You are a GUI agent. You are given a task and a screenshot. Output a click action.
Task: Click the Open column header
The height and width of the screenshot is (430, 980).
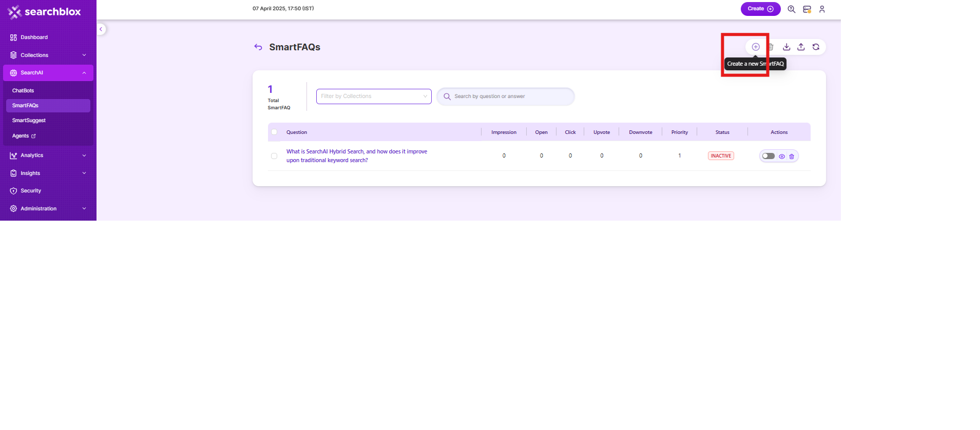pyautogui.click(x=542, y=132)
